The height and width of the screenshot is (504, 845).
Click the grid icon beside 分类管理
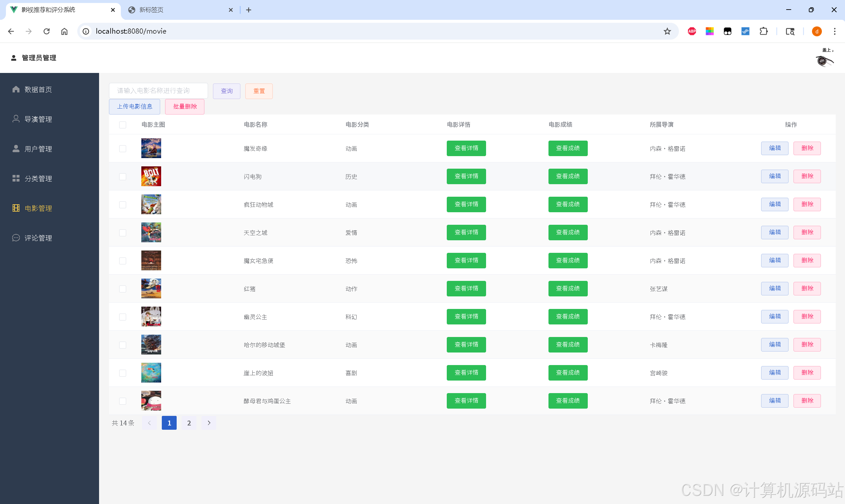click(x=16, y=178)
